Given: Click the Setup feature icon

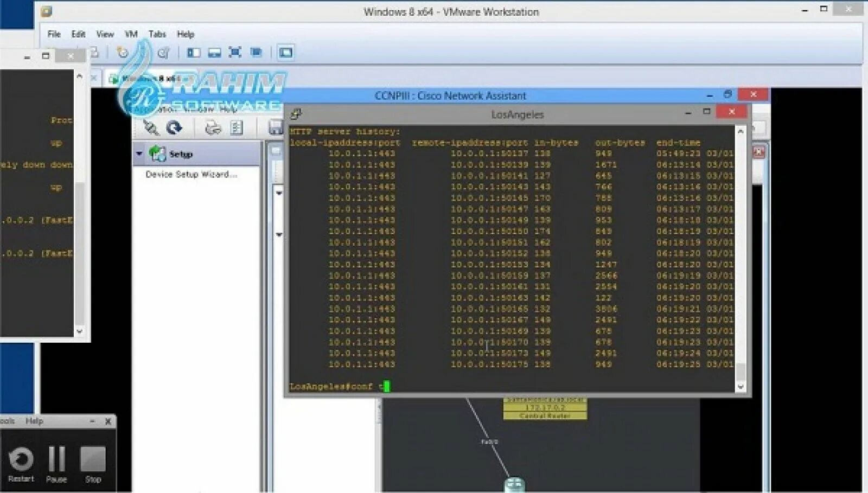Looking at the screenshot, I should coord(157,154).
